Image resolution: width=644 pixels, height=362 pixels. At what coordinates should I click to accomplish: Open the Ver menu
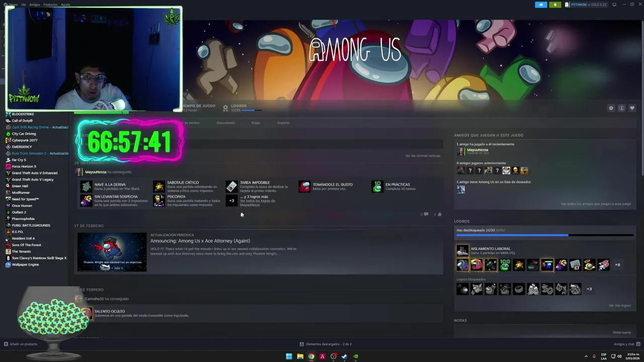[x=23, y=5]
